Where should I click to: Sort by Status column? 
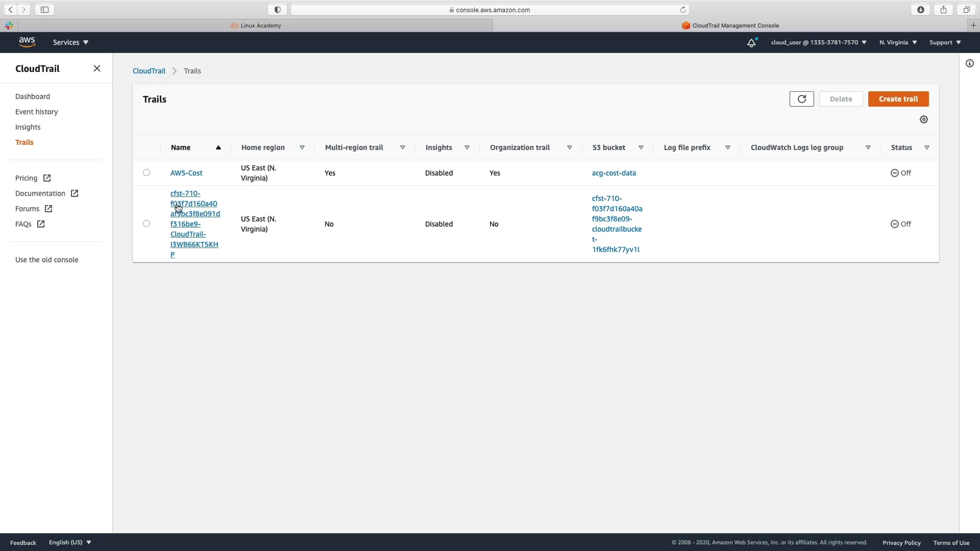pyautogui.click(x=927, y=147)
